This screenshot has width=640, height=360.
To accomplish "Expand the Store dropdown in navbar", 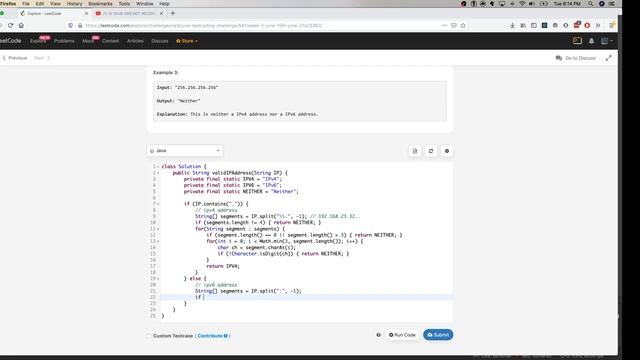I will tap(187, 41).
